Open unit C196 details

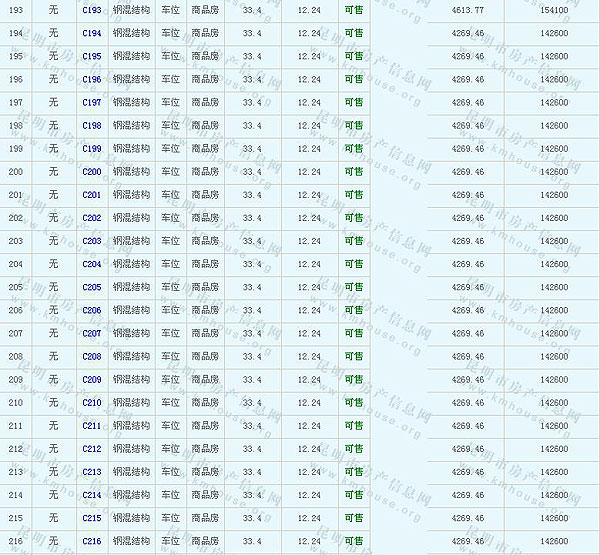pos(91,80)
